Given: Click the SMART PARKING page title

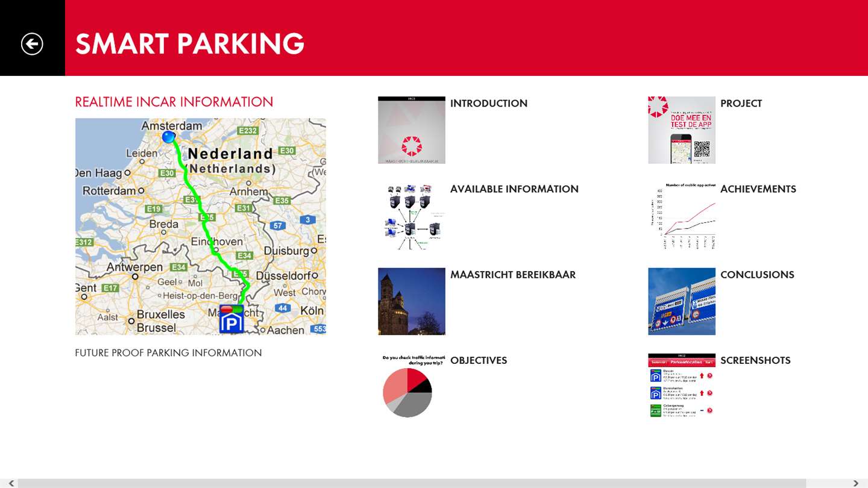Looking at the screenshot, I should tap(190, 43).
